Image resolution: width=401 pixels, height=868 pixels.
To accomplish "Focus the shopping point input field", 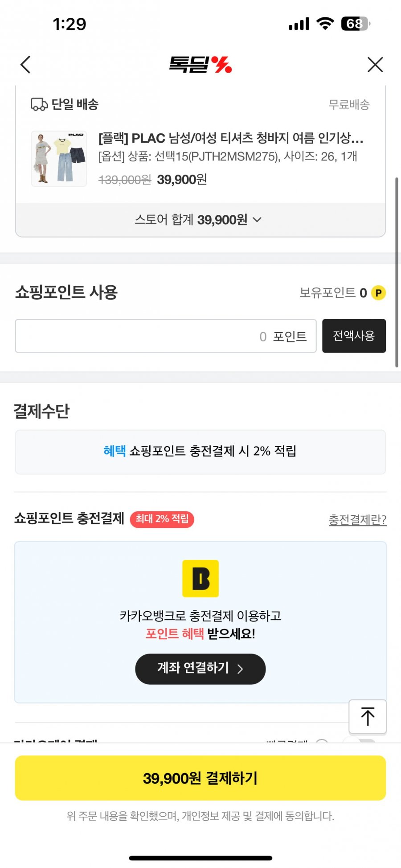I will (x=166, y=336).
